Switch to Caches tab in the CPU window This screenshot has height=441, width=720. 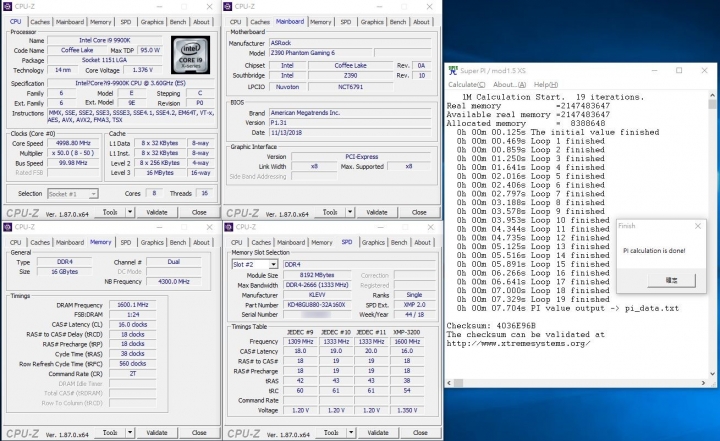pyautogui.click(x=40, y=22)
